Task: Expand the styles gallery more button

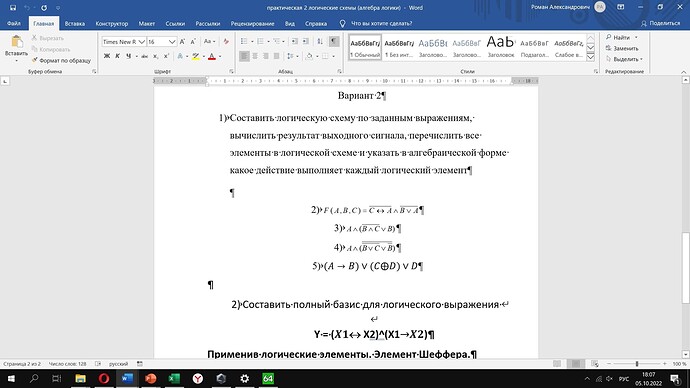Action: click(591, 57)
